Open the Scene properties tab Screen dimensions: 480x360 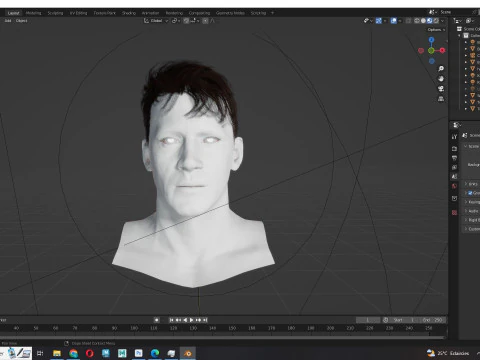[454, 177]
